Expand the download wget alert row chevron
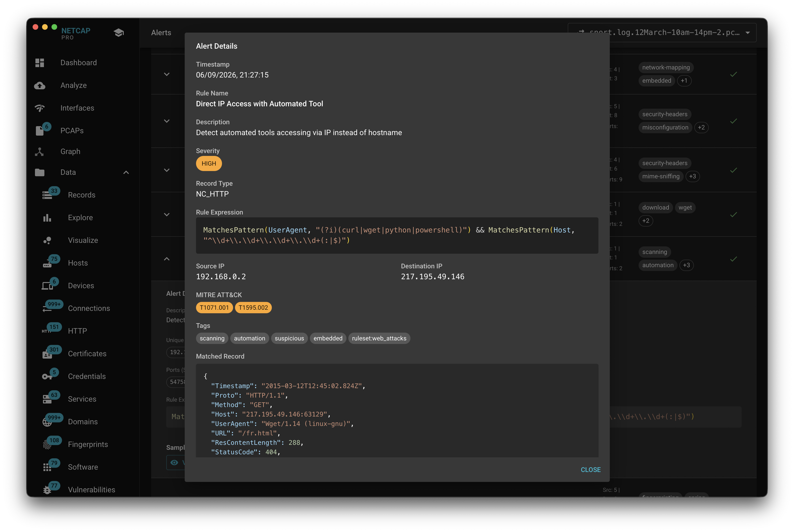Screen dimensions: 794x532 click(167, 215)
